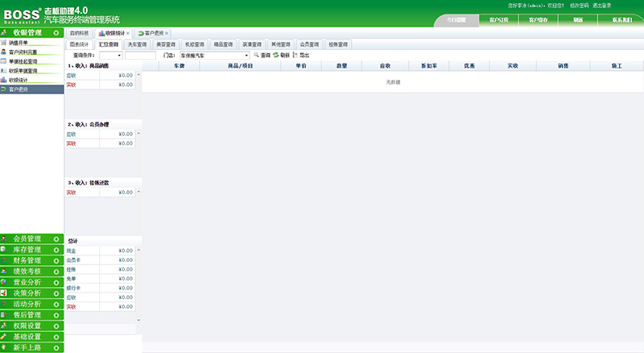644x353 pixels.
Task: Click the 会员卡 row in 总计
Action: coord(100,260)
